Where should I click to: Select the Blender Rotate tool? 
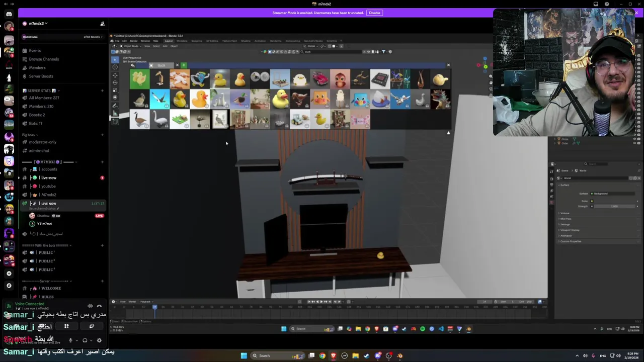[115, 82]
